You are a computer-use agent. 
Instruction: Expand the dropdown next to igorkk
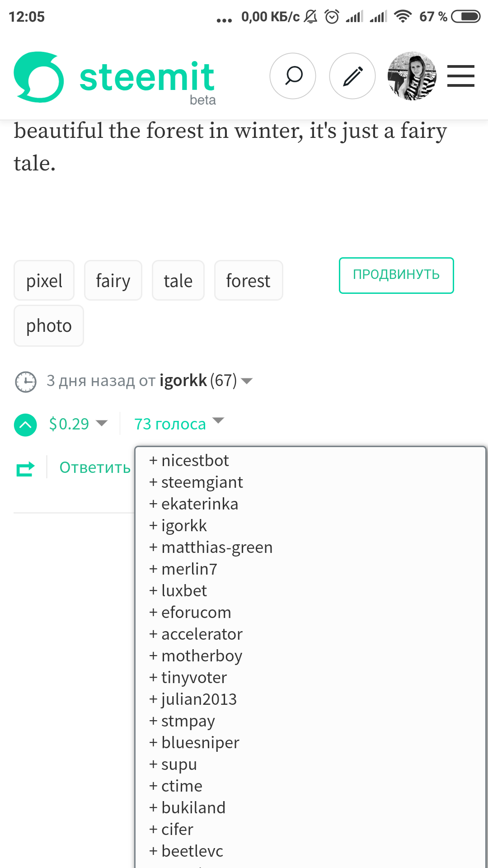click(x=247, y=381)
